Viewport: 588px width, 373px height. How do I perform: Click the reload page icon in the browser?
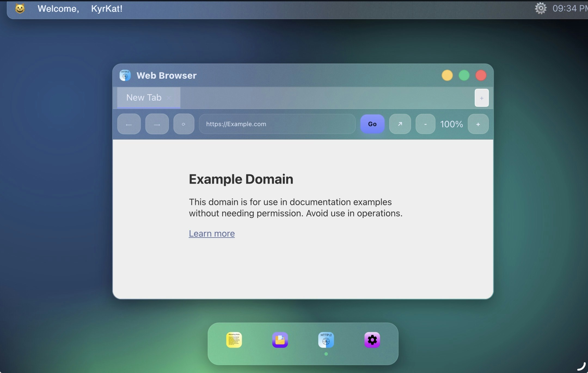coord(183,124)
